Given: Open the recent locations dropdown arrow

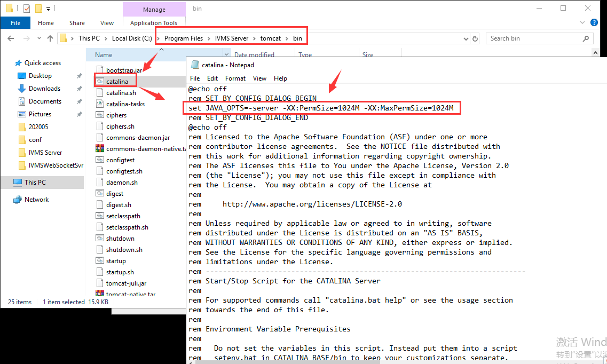Looking at the screenshot, I should click(x=39, y=38).
